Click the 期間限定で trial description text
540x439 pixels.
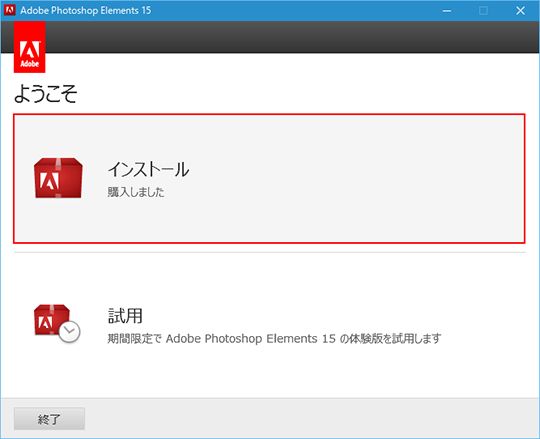coord(274,338)
